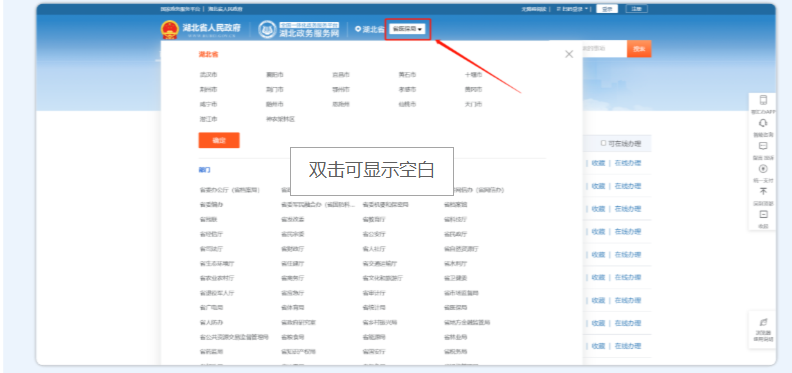This screenshot has height=373, width=792.
Task: Toggle the 可在线办理 checkbox
Action: point(603,143)
